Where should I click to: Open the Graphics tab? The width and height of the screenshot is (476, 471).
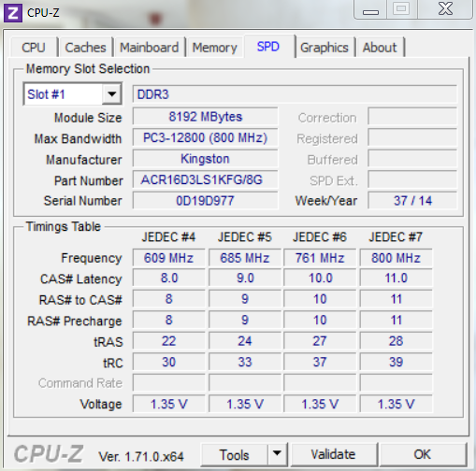(x=325, y=48)
